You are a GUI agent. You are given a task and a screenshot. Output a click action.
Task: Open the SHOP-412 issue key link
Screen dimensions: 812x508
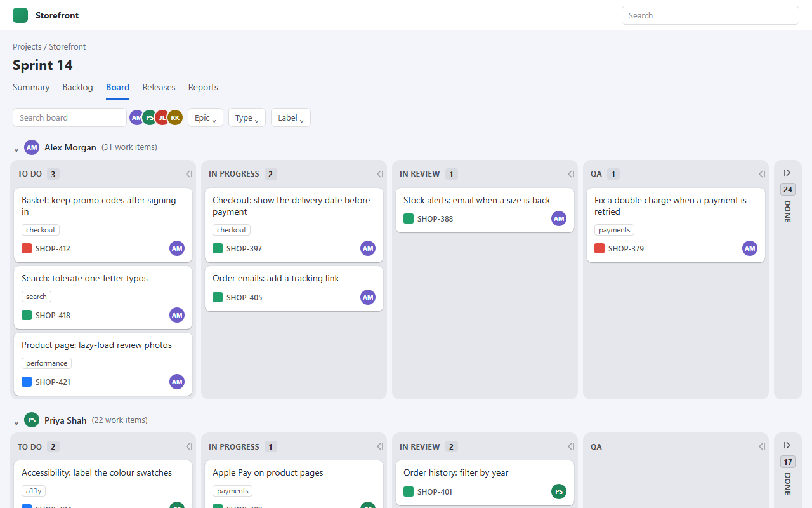pos(53,249)
